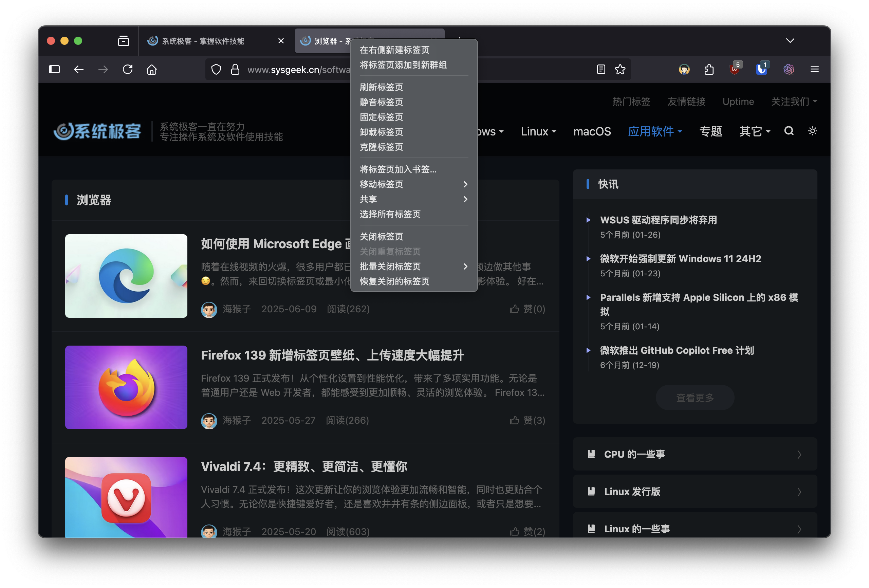Open the 专题 navigation link
Image resolution: width=869 pixels, height=588 pixels.
click(711, 132)
